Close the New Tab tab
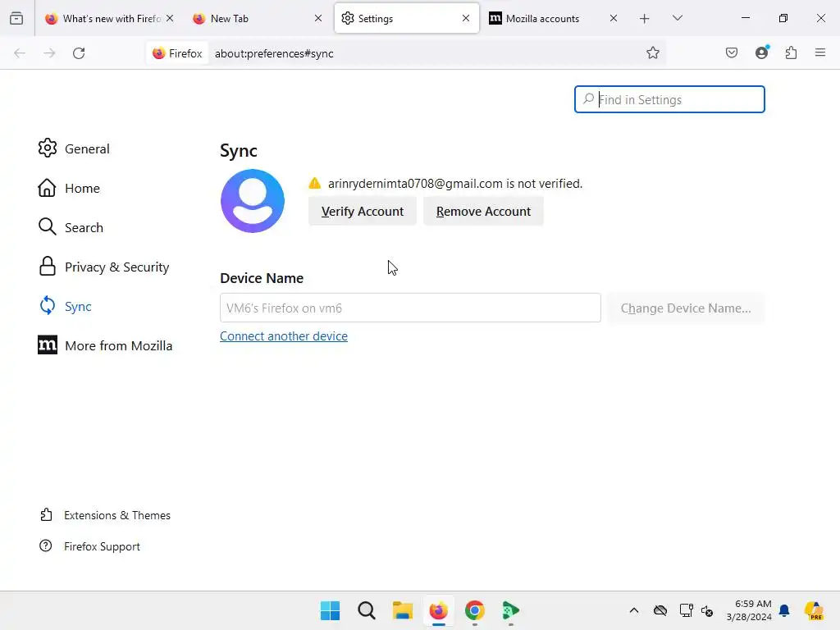Screen dimensions: 840x630 pyautogui.click(x=318, y=18)
